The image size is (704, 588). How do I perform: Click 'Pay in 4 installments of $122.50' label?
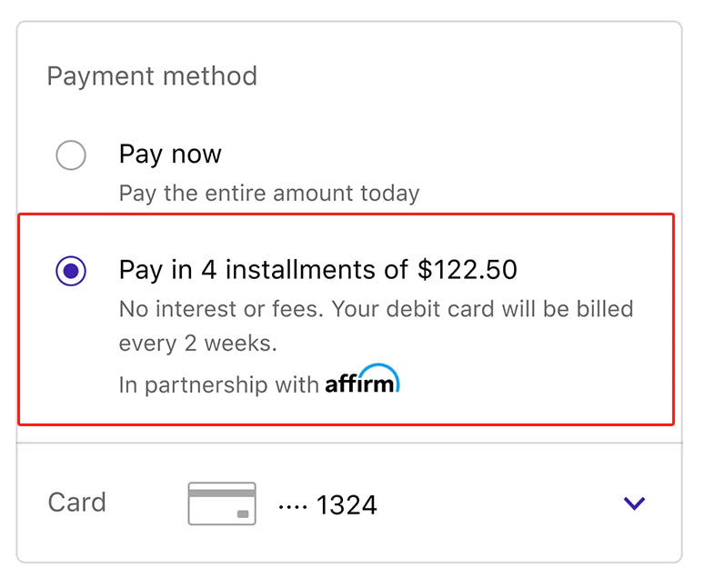click(x=317, y=270)
